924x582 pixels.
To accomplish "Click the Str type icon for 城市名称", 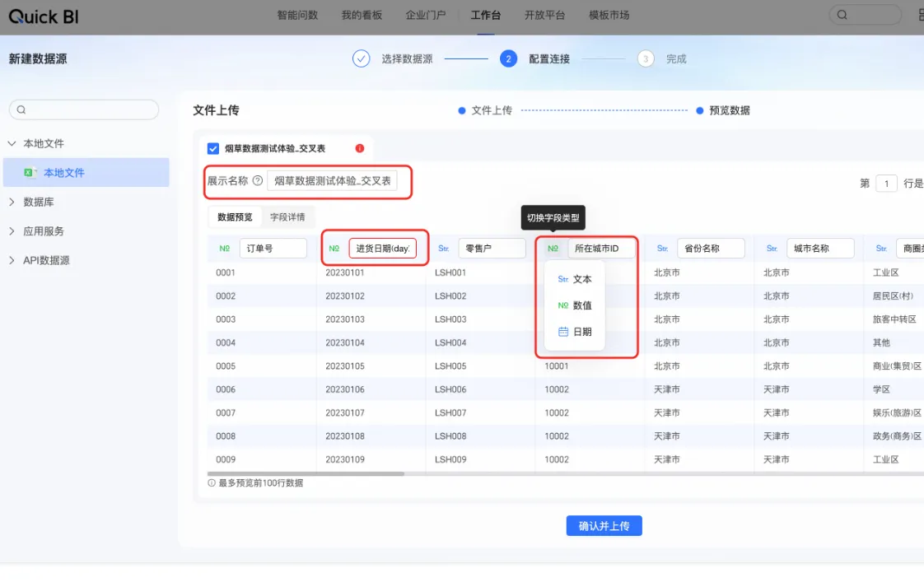I will tap(772, 249).
